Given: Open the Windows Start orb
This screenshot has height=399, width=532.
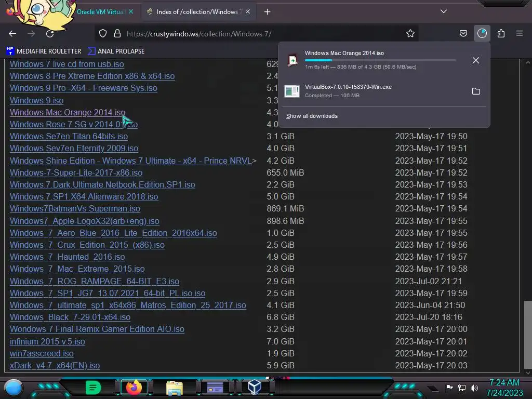Looking at the screenshot, I should [14, 388].
